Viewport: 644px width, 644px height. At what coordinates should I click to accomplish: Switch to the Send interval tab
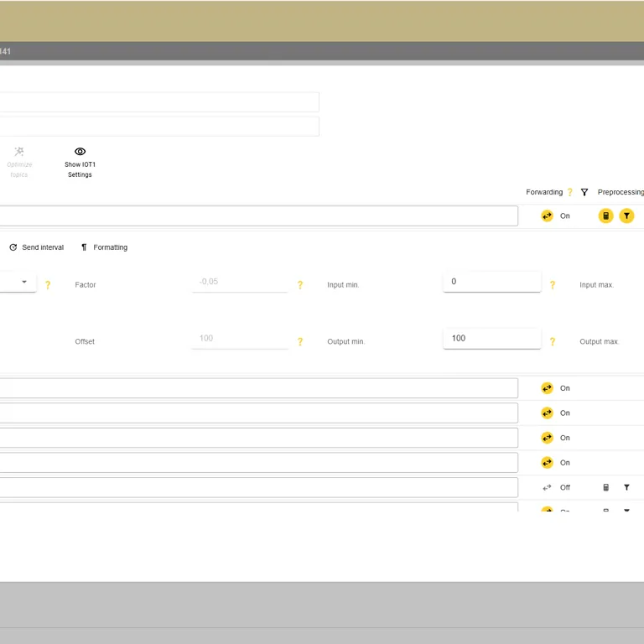pos(37,247)
